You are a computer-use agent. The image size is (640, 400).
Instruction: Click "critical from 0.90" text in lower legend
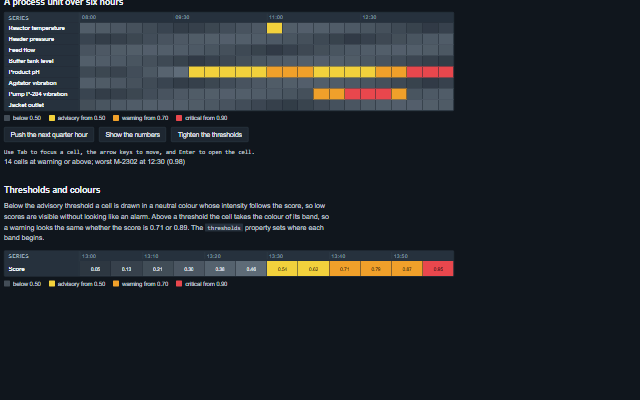pyautogui.click(x=206, y=284)
